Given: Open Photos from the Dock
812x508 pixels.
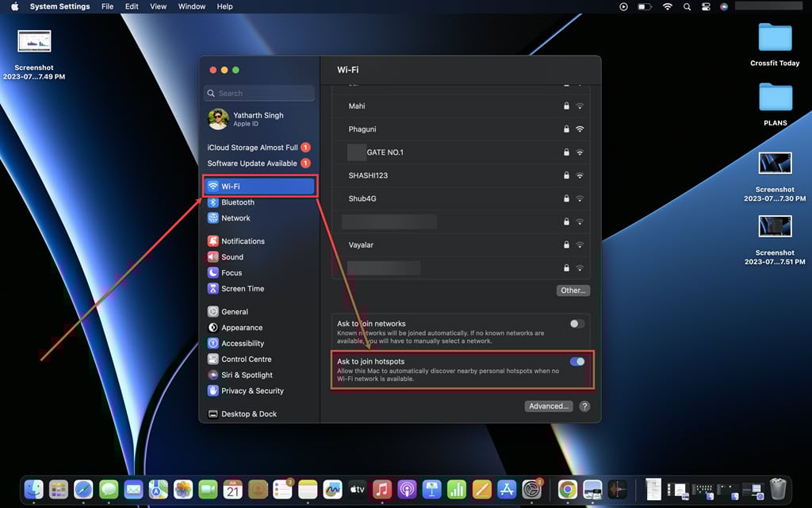Looking at the screenshot, I should coord(183,489).
